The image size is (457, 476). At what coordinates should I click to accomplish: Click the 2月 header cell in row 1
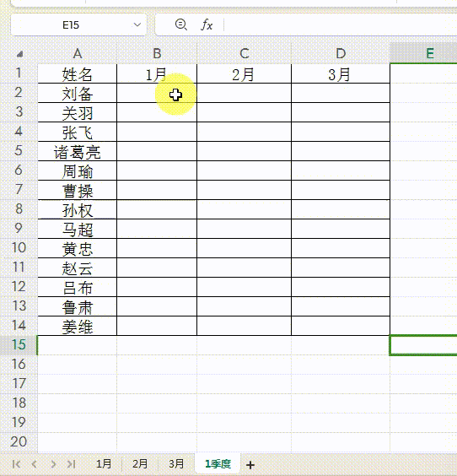coord(245,73)
